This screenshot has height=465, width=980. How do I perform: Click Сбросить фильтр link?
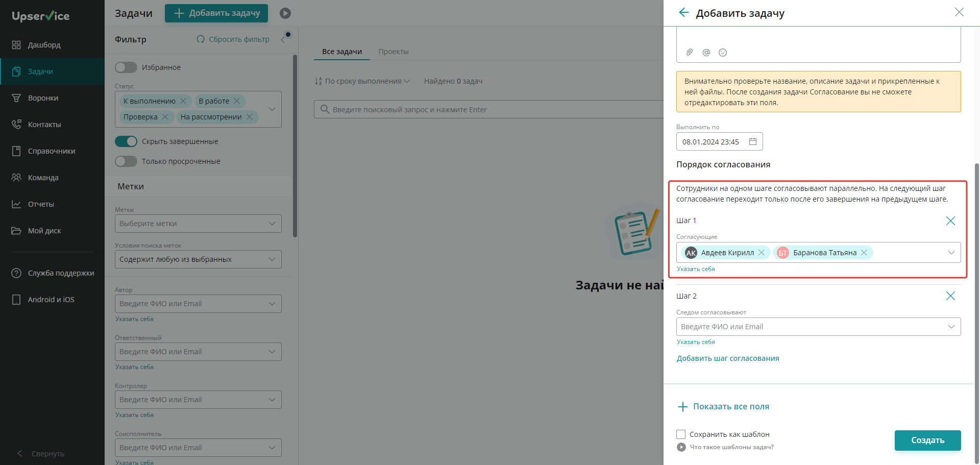[x=233, y=39]
